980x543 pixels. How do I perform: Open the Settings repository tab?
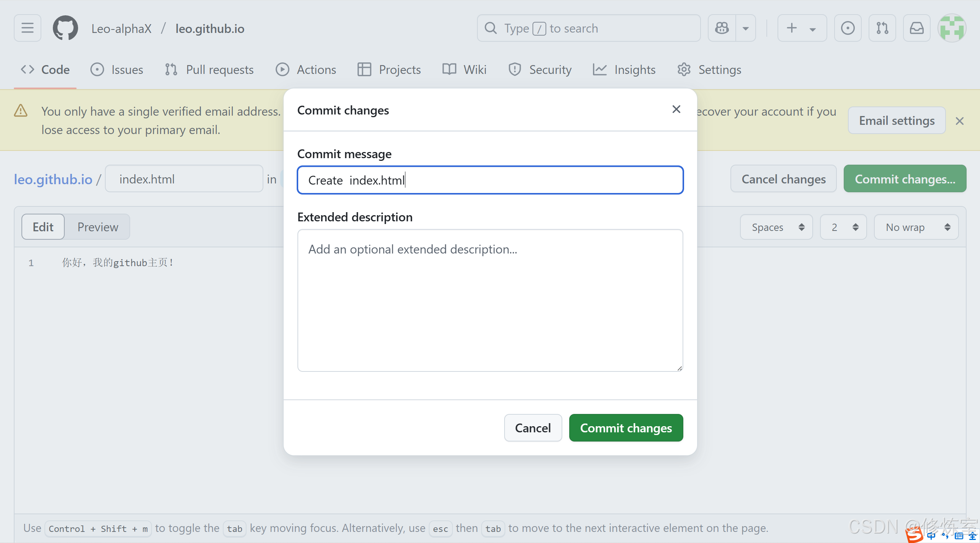pyautogui.click(x=709, y=70)
